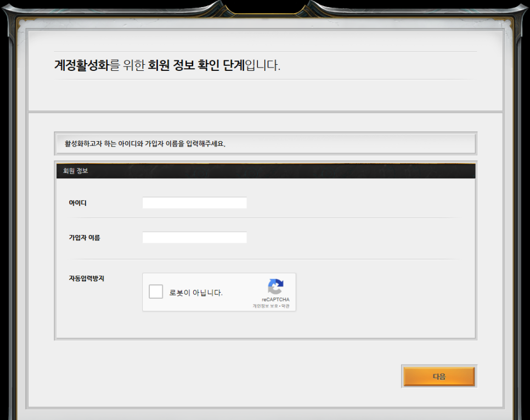
Task: Check the '로봇이 아닙니다' reCAPTCHA checkbox
Action: tap(156, 292)
